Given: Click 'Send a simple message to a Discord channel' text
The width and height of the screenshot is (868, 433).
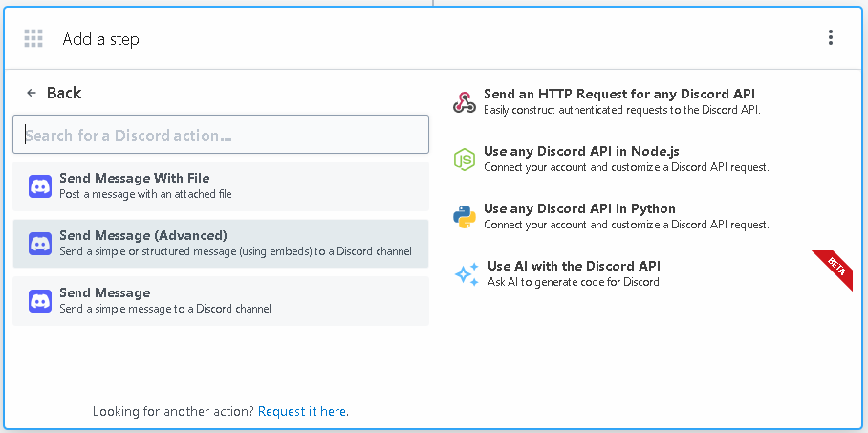Looking at the screenshot, I should coord(165,309).
